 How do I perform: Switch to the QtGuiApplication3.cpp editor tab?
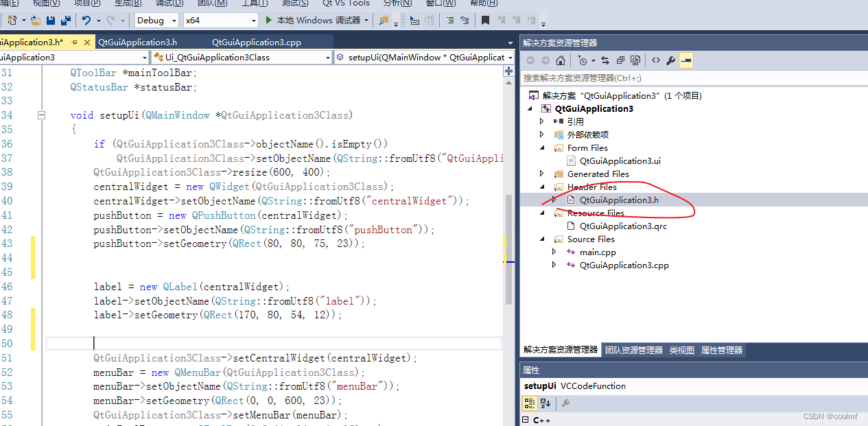(x=257, y=43)
